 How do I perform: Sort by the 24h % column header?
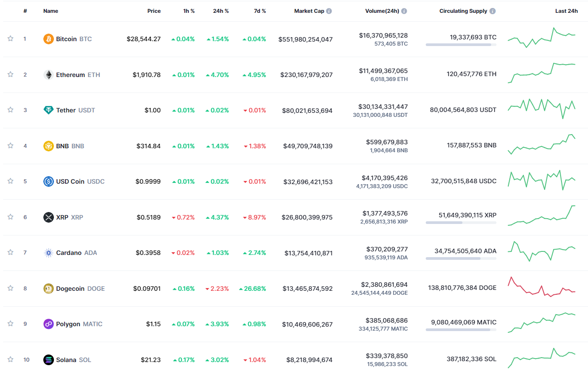pos(221,11)
